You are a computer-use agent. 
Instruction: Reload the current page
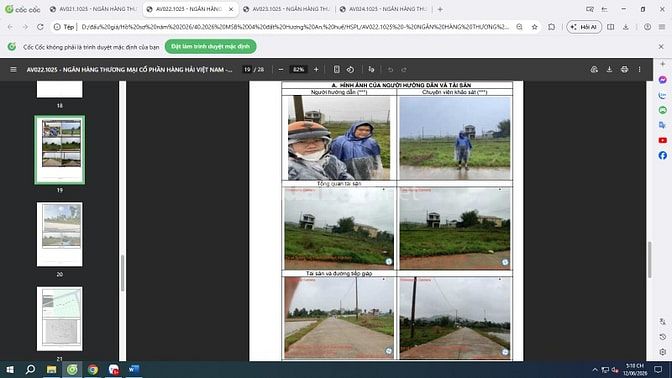coord(40,27)
